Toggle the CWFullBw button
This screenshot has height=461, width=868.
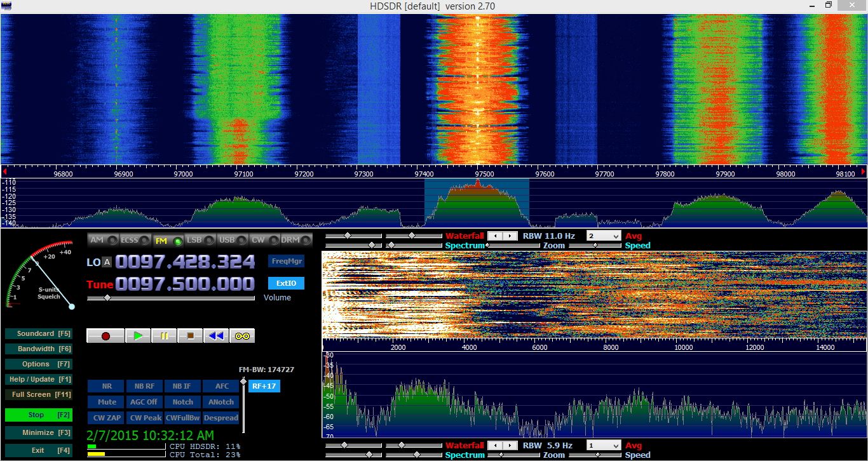182,418
